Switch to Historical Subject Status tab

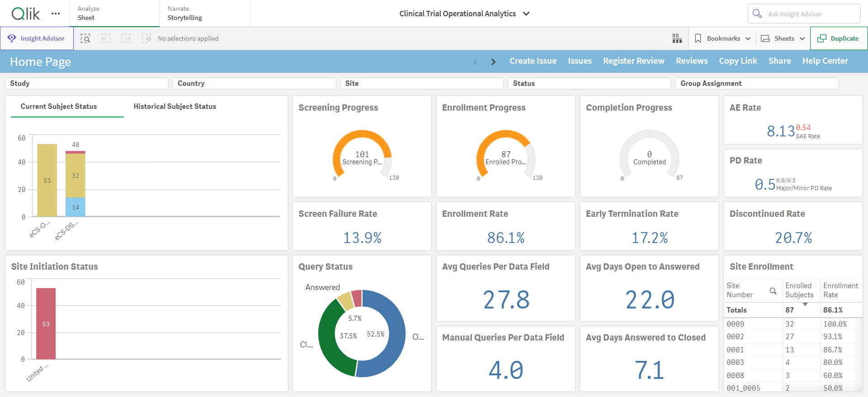pyautogui.click(x=175, y=107)
